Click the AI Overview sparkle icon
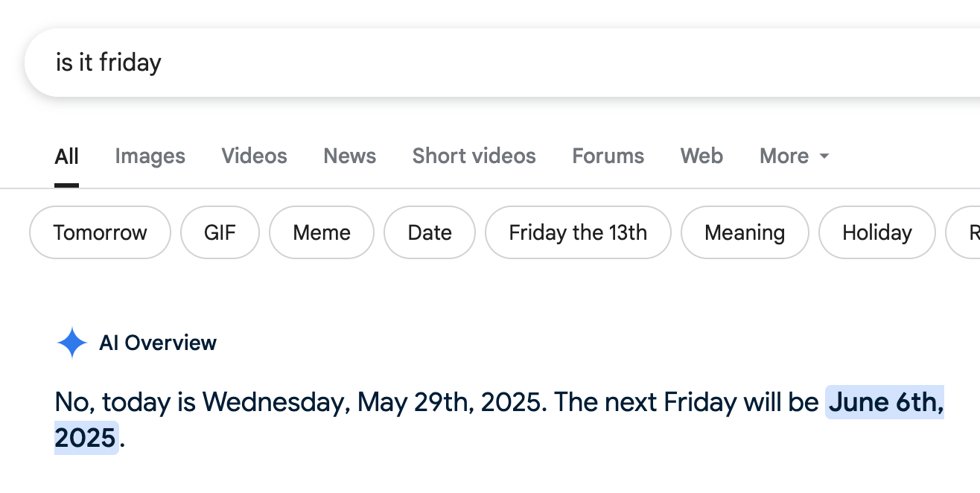This screenshot has width=980, height=493. tap(71, 343)
